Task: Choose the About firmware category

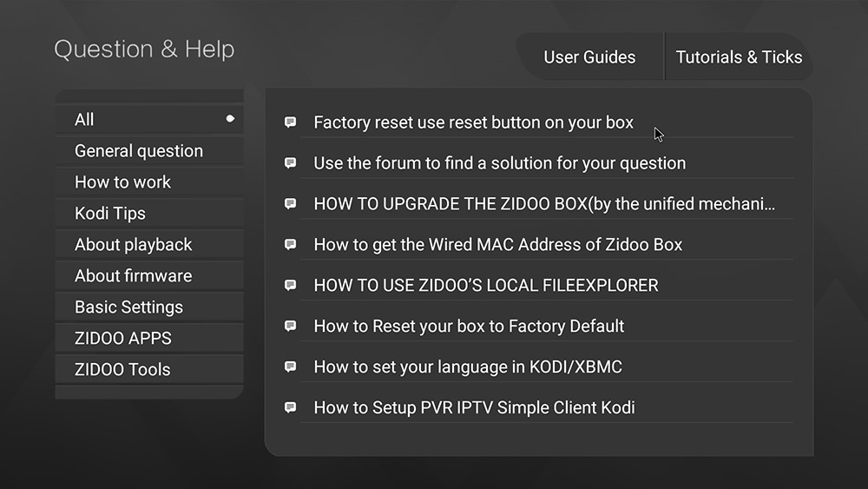Action: pos(149,276)
